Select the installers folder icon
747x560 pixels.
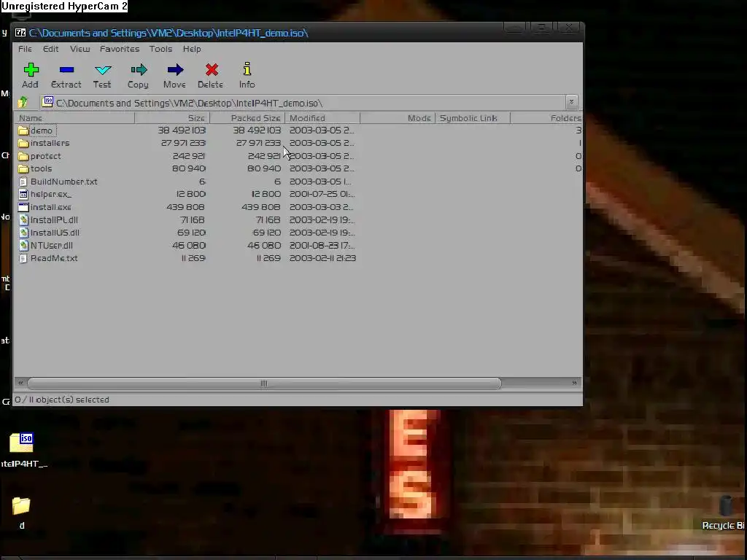pos(23,144)
